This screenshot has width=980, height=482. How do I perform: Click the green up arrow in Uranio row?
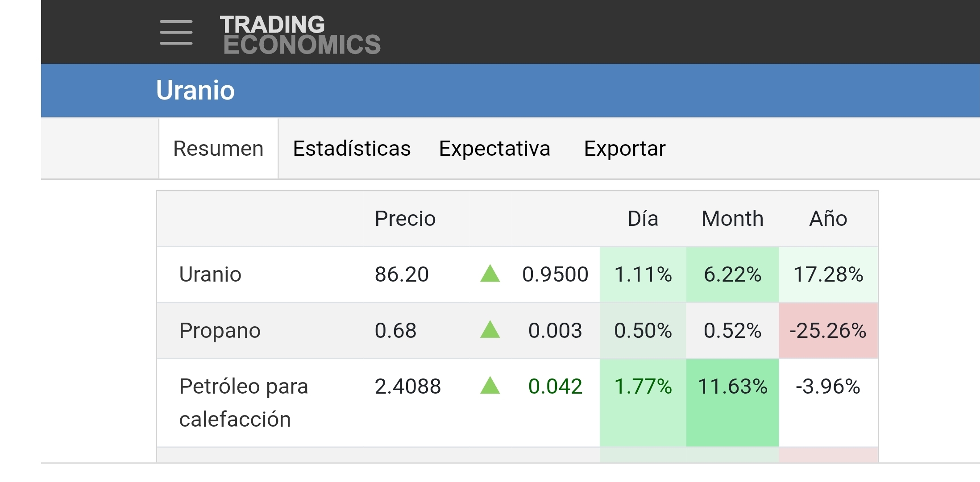coord(490,274)
